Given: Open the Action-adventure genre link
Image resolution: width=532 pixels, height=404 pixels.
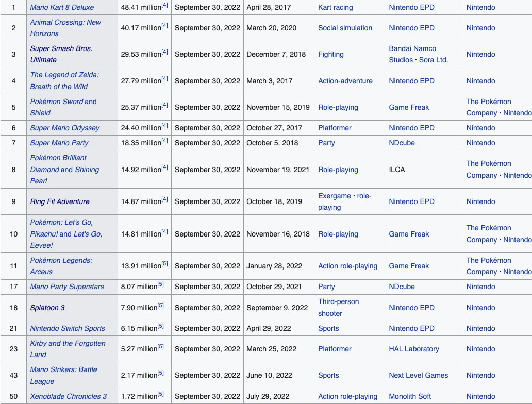Looking at the screenshot, I should pyautogui.click(x=345, y=81).
